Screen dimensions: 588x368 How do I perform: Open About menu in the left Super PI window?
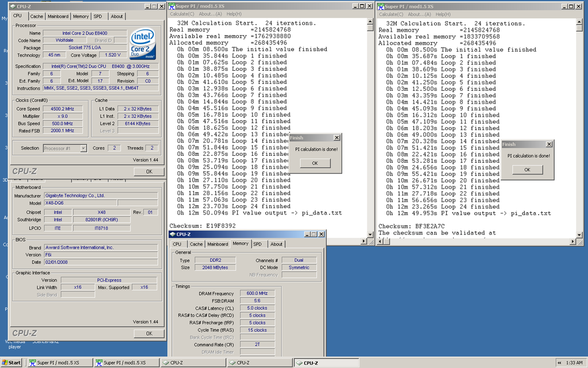pyautogui.click(x=210, y=14)
